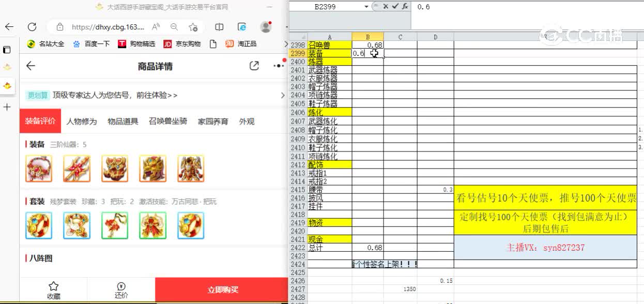Select the 配饰 cell
The image size is (644, 304).
click(x=329, y=165)
